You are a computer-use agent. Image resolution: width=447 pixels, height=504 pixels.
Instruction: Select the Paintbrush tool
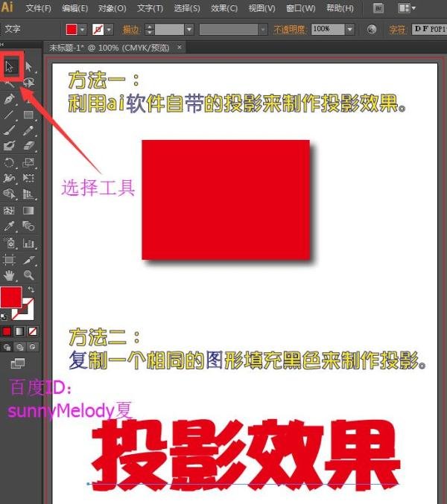click(x=10, y=130)
